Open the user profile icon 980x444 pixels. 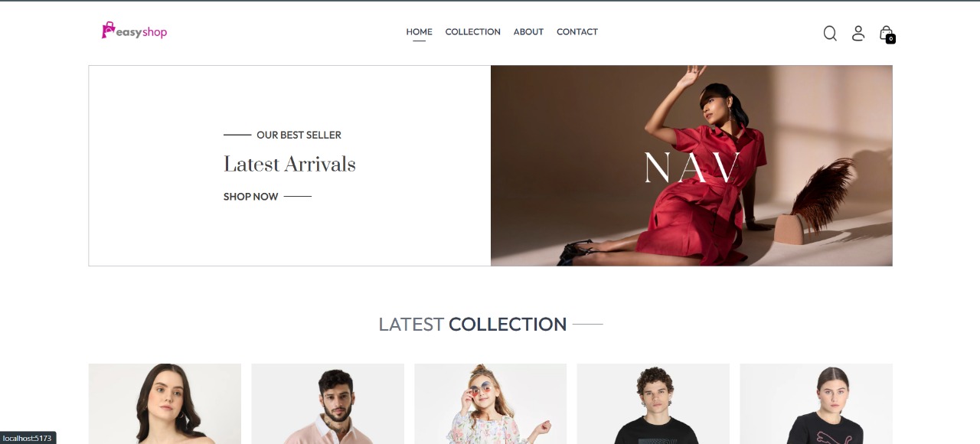(x=858, y=33)
